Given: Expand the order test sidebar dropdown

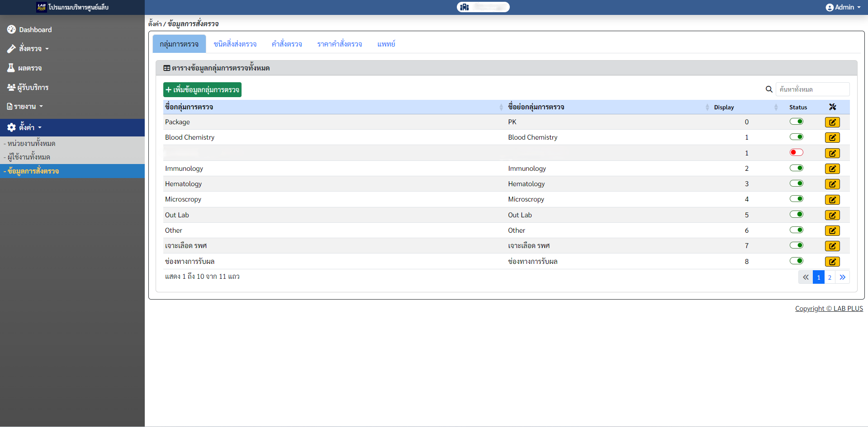Looking at the screenshot, I should 30,48.
